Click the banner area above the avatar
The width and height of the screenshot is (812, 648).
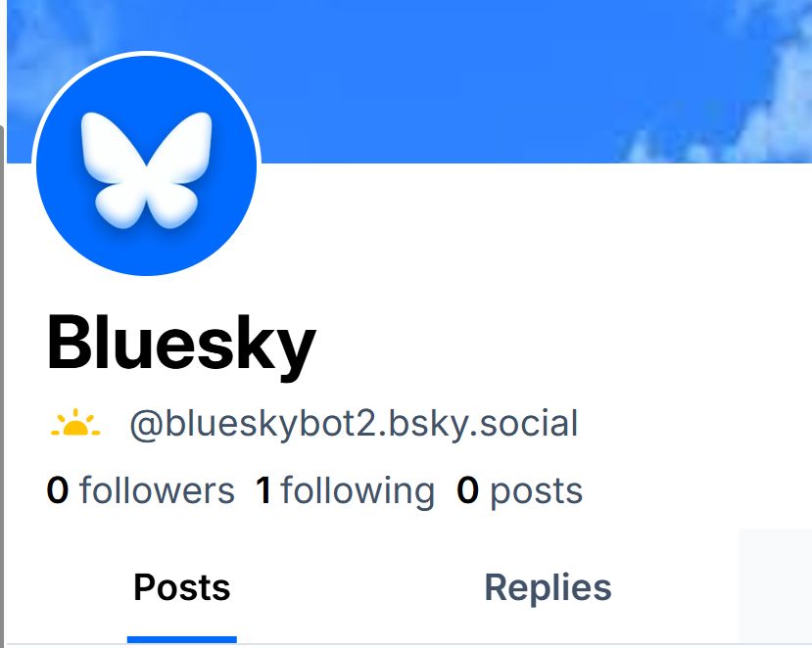click(147, 24)
